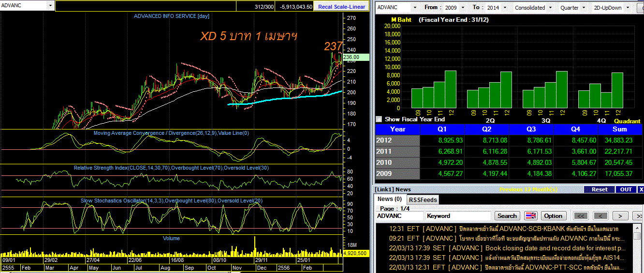Image resolution: width=644 pixels, height=273 pixels.
Task: Click the 236.00 last price marker
Action: tap(355, 57)
